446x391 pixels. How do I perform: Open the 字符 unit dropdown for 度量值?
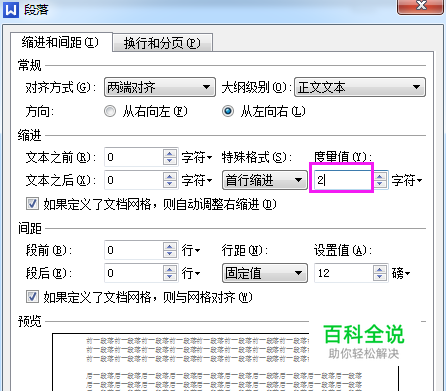(x=407, y=180)
